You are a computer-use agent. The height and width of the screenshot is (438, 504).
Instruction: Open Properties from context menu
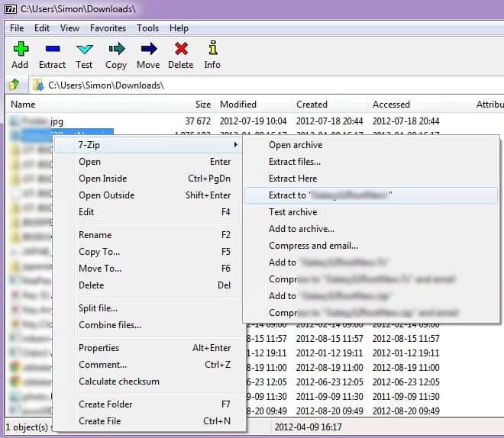point(147,348)
